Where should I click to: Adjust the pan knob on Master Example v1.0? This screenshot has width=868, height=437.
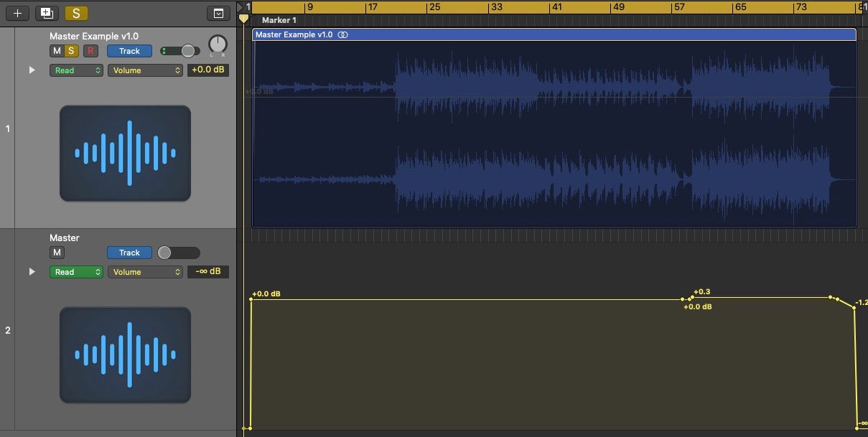[218, 44]
